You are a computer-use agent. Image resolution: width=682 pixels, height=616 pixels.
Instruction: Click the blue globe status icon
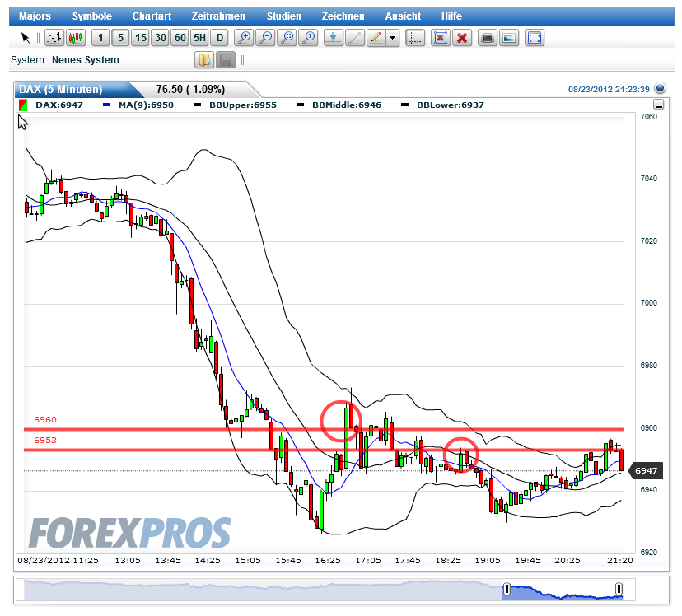(661, 88)
